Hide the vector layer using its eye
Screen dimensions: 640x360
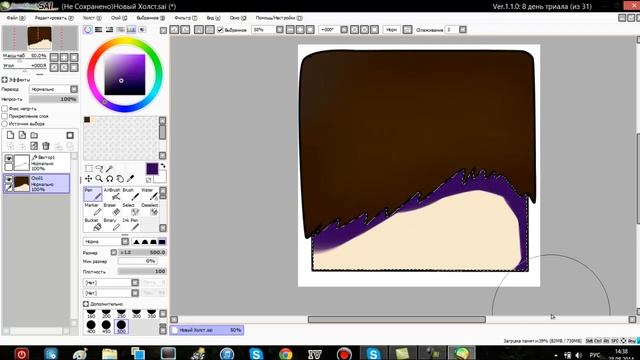[x=9, y=158]
